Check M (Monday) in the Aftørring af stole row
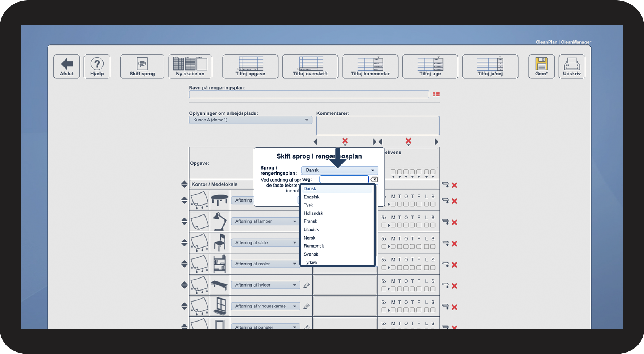The width and height of the screenshot is (644, 354). tap(393, 246)
